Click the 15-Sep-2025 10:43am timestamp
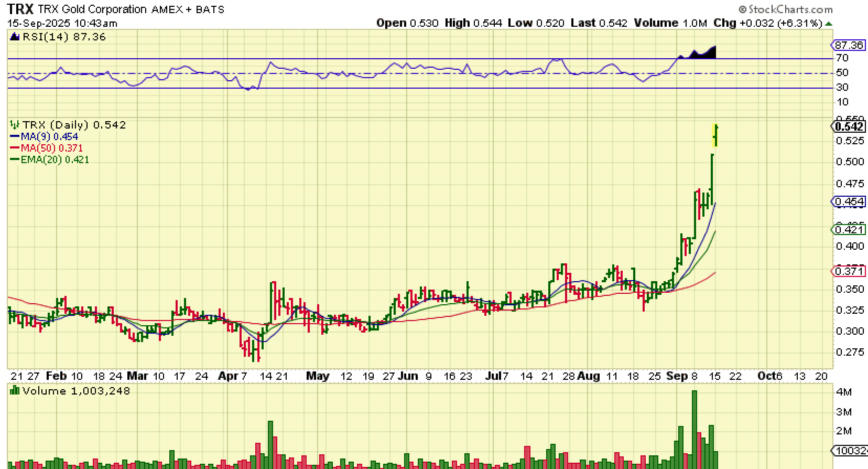 pos(62,24)
